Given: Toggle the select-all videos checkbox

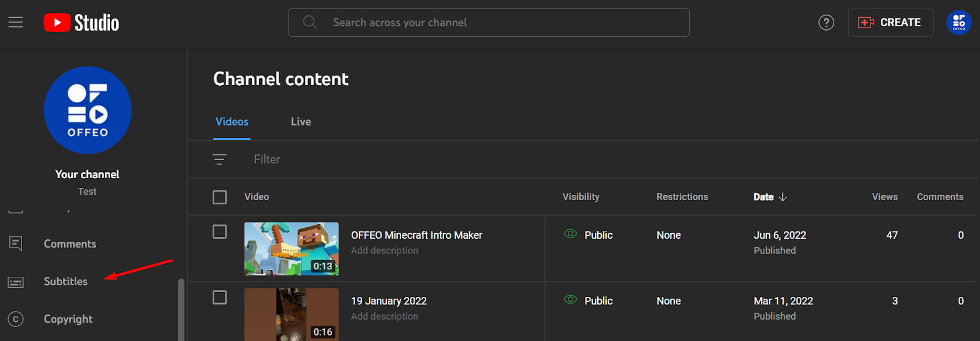Looking at the screenshot, I should 219,197.
